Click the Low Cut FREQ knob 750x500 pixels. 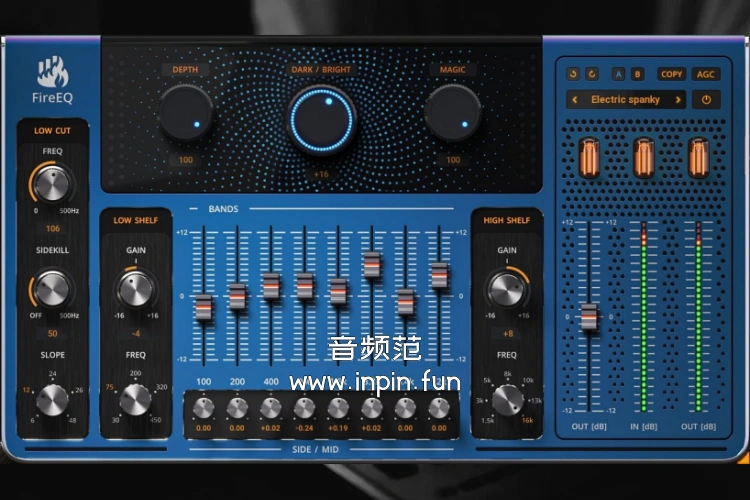point(52,184)
